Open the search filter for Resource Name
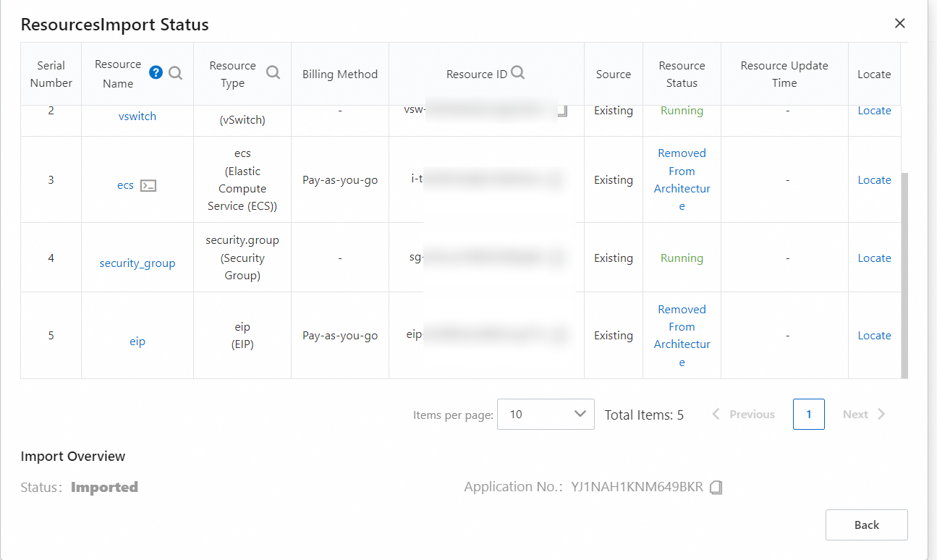937x560 pixels. [x=176, y=72]
